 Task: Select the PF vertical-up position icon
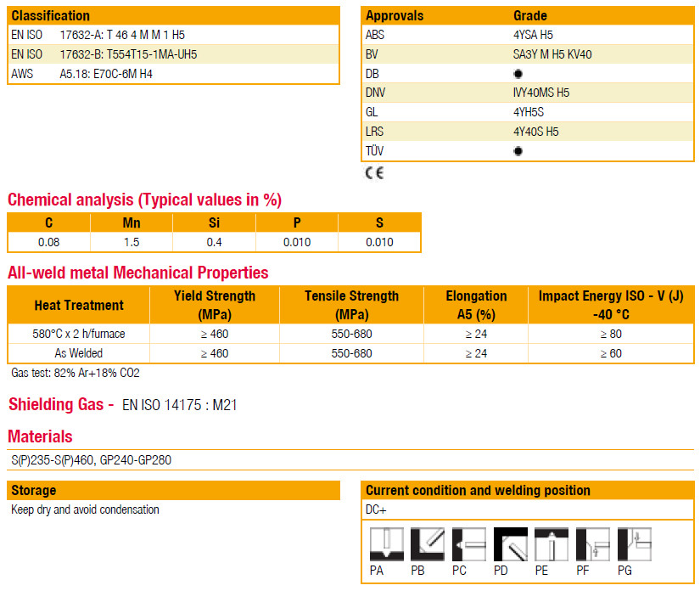click(592, 544)
